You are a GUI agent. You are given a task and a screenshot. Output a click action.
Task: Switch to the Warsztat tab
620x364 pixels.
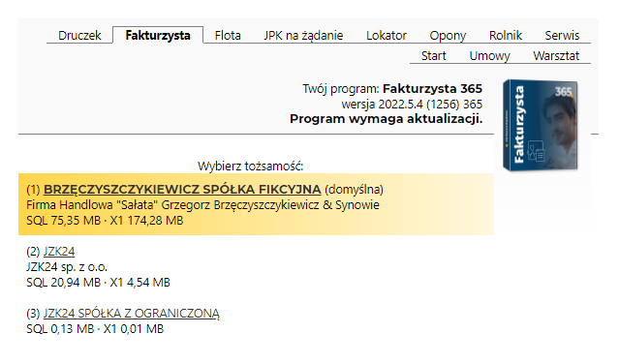point(556,56)
